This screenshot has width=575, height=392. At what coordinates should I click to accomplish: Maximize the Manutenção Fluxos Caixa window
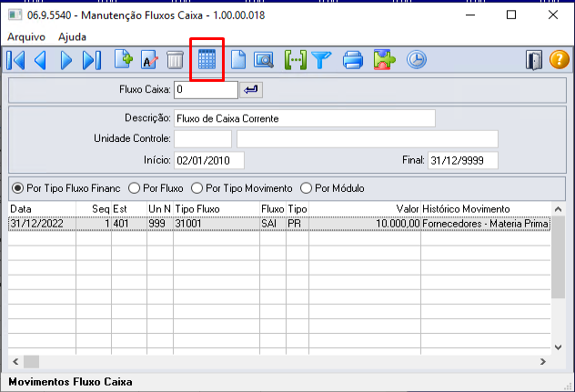511,15
